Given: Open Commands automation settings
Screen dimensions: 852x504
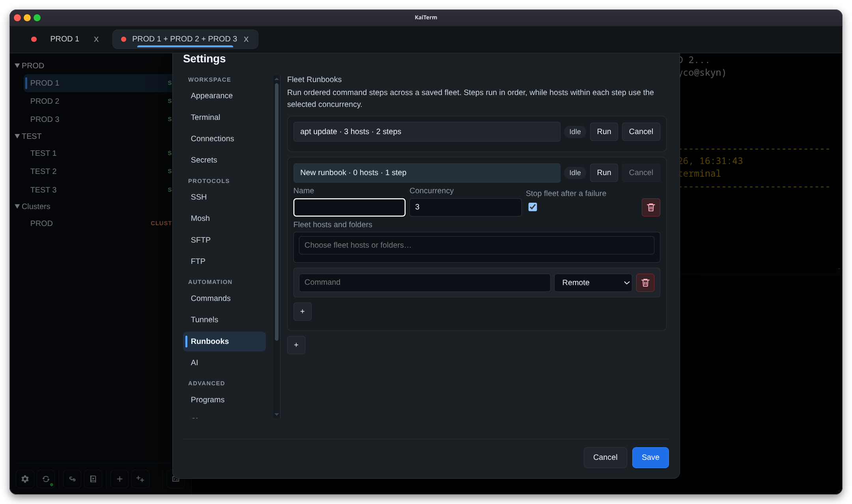Looking at the screenshot, I should pyautogui.click(x=224, y=299).
